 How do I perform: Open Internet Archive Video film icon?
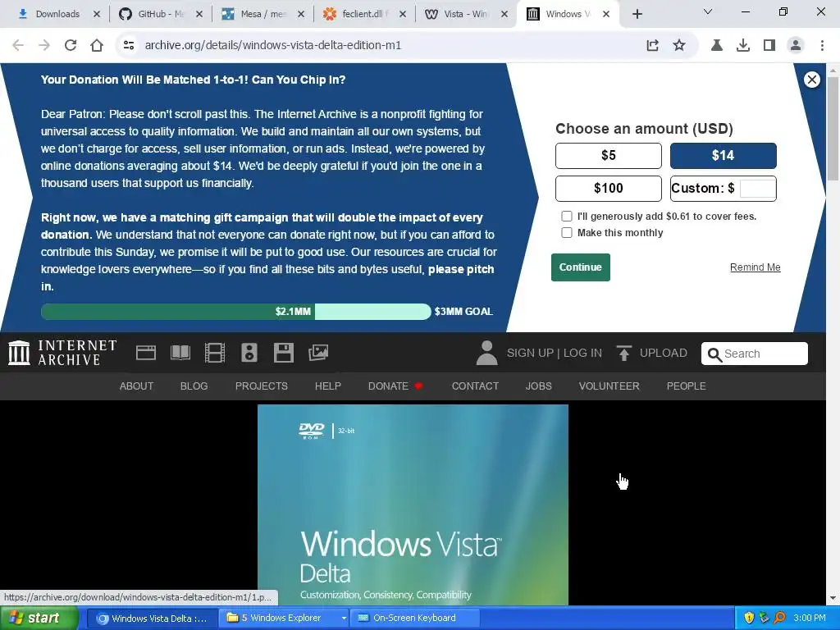click(215, 353)
